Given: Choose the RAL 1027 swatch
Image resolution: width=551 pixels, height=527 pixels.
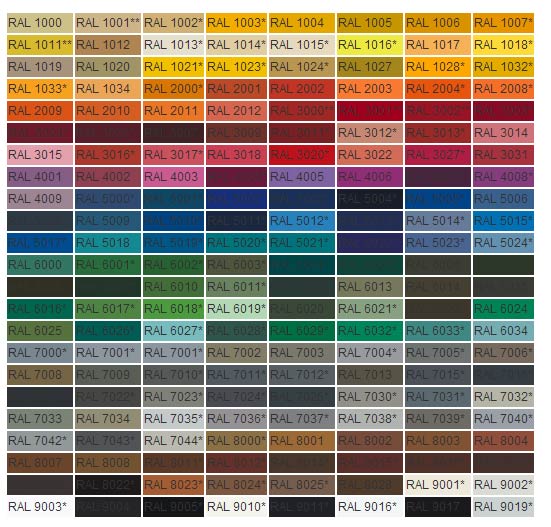Looking at the screenshot, I should pos(370,67).
